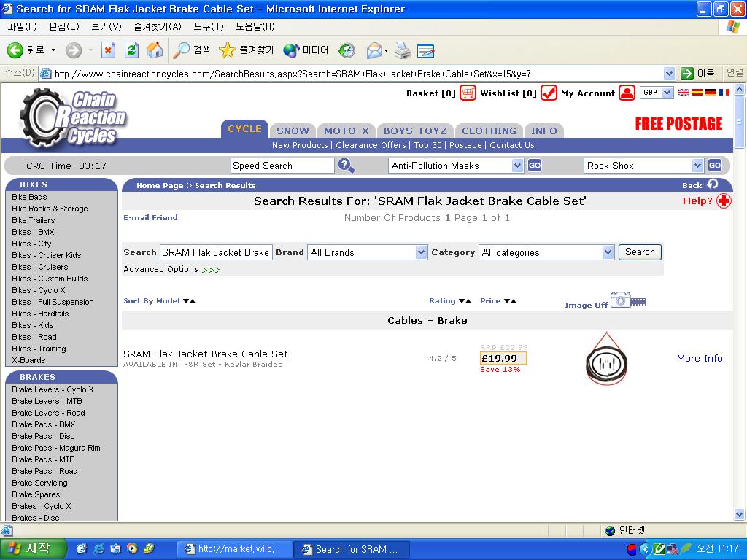
Task: Open Favorites star toolbar button
Action: (246, 50)
